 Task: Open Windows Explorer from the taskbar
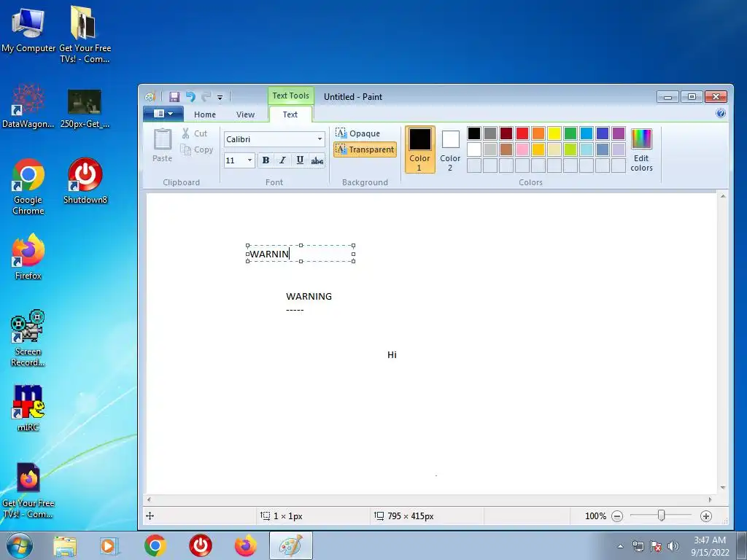point(65,546)
